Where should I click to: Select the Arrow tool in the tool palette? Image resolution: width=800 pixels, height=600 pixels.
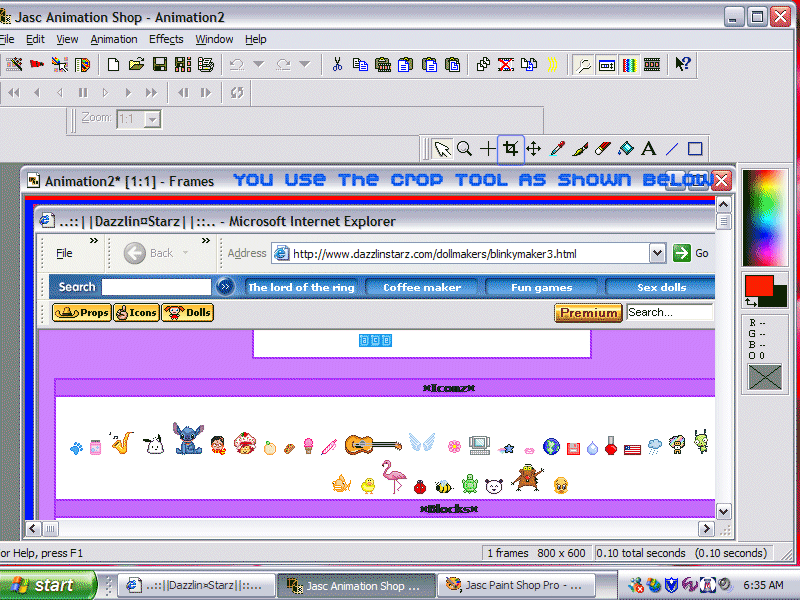tap(442, 149)
